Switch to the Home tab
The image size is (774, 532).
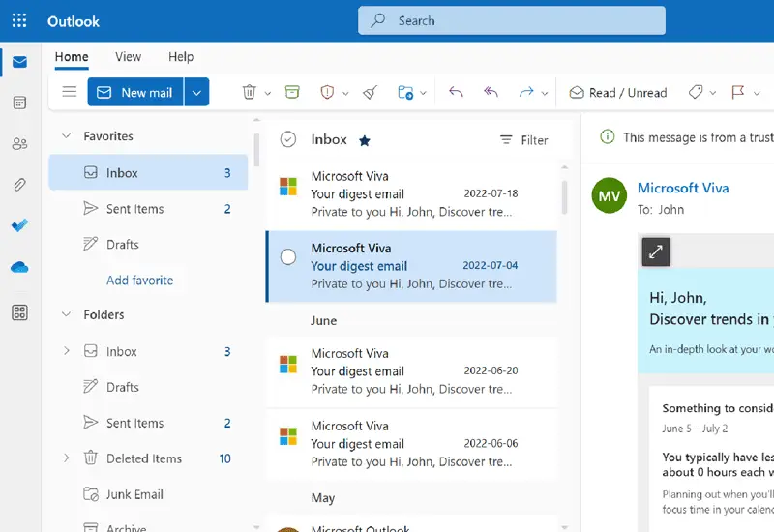click(72, 57)
